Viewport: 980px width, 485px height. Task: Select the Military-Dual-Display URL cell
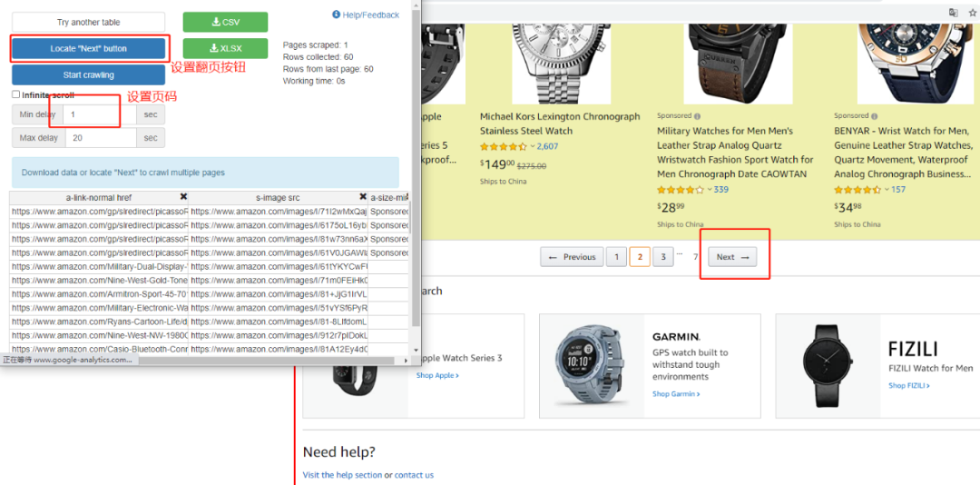tap(99, 267)
